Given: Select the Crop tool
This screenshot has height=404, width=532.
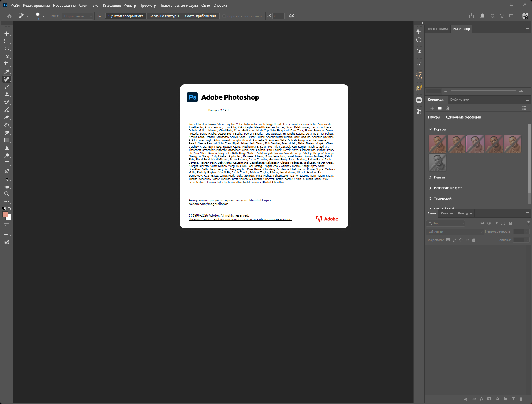Looking at the screenshot, I should point(7,64).
